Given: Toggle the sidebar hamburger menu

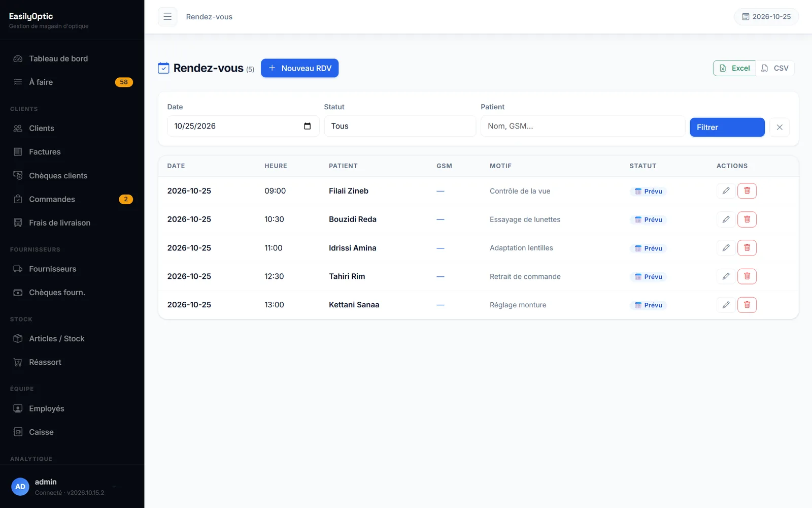Looking at the screenshot, I should tap(167, 17).
